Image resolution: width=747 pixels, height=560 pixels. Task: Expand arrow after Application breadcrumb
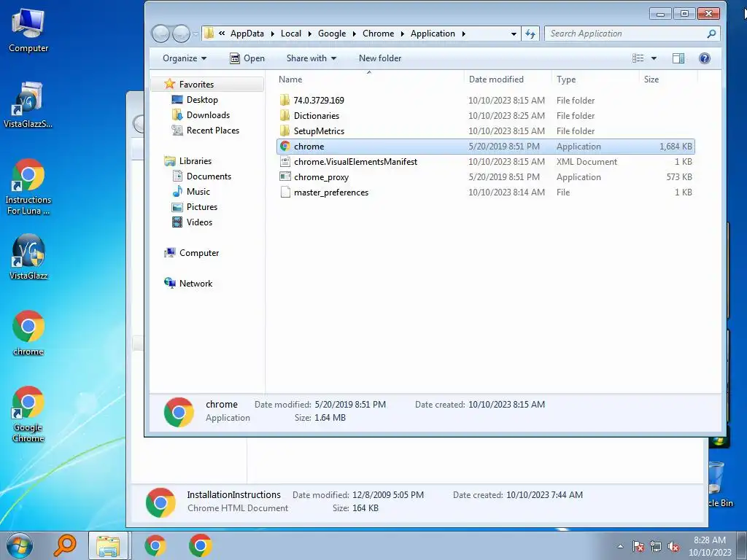tap(463, 34)
